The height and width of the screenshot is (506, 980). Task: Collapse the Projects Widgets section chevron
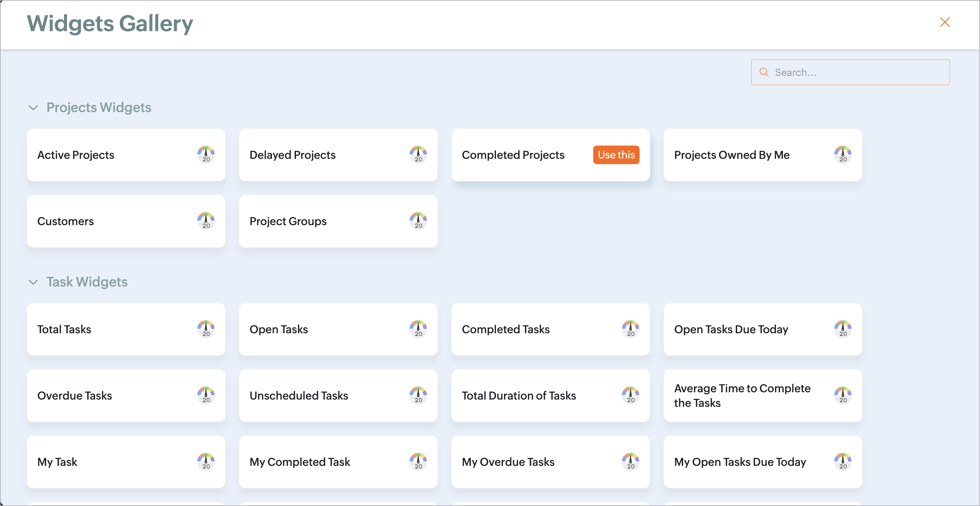tap(34, 107)
